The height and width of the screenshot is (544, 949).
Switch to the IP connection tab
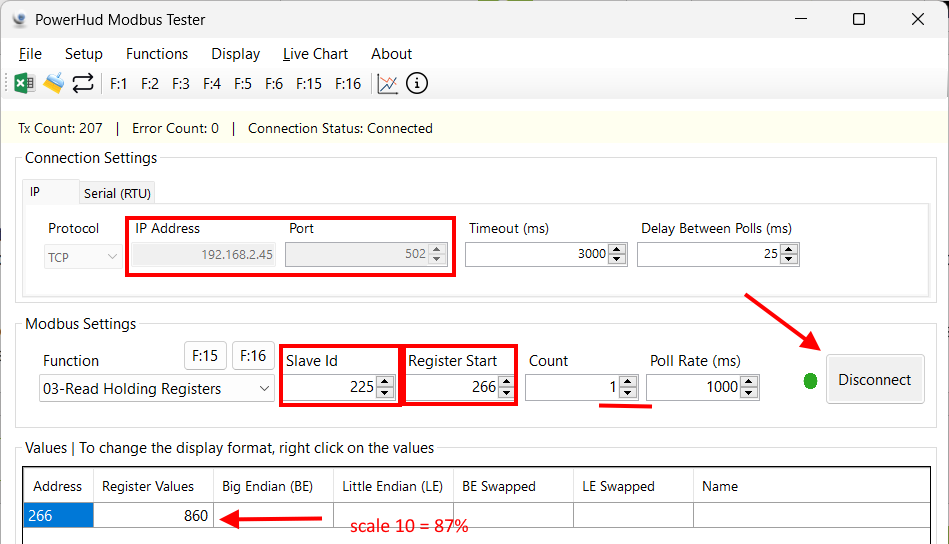click(x=51, y=192)
